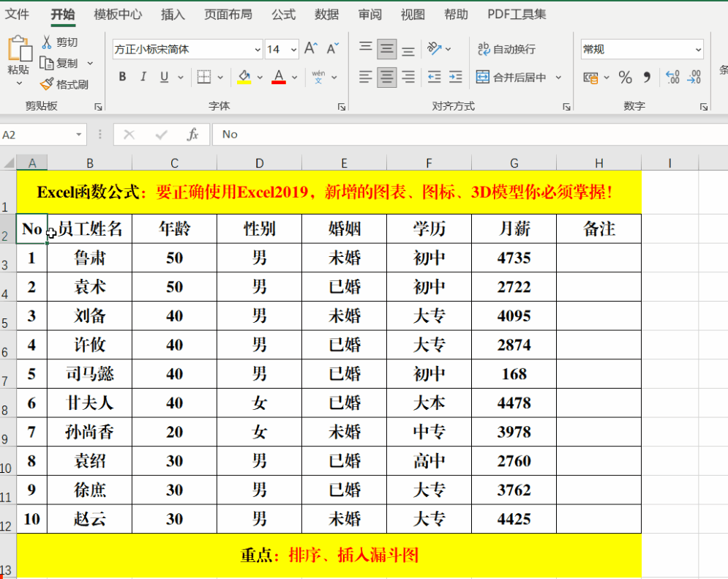Expand fill color palette arrow
Viewport: 728px width, 579px height.
260,77
